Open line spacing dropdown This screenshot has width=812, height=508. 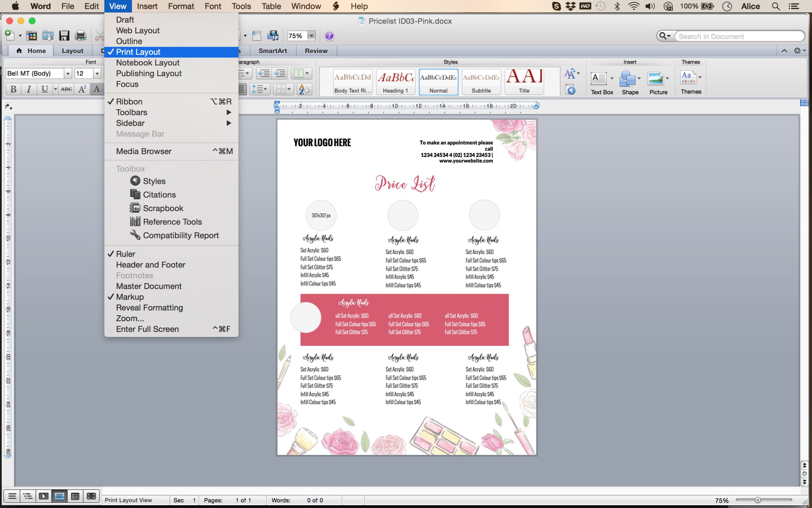point(259,89)
